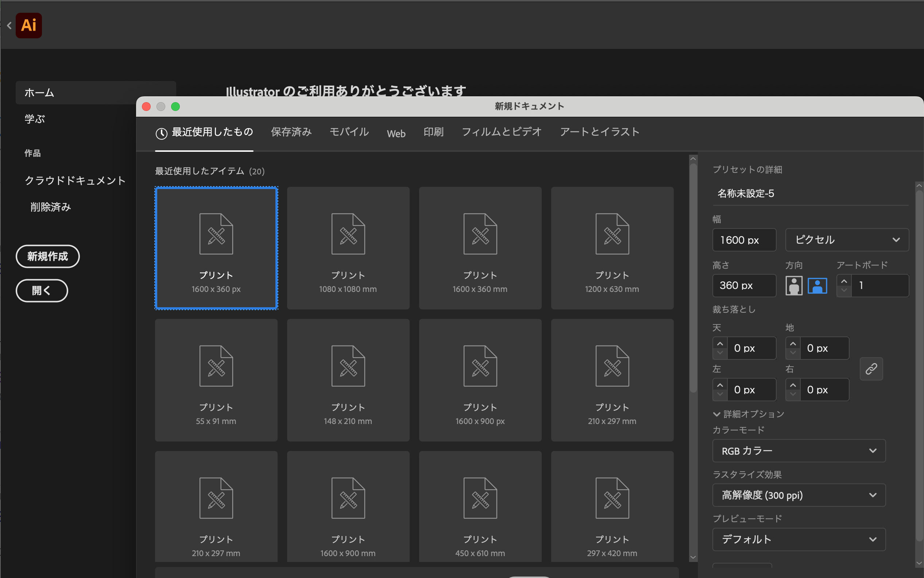Click the green zoom window button
Image resolution: width=924 pixels, height=578 pixels.
175,107
